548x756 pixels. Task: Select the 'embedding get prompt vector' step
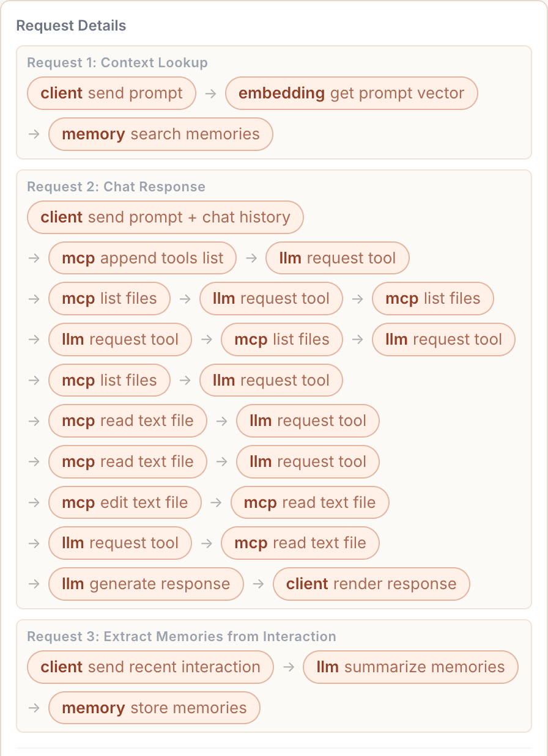[x=351, y=93]
